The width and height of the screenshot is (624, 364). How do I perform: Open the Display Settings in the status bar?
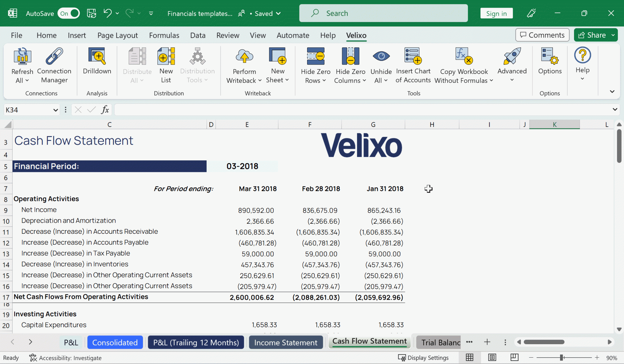[424, 358]
